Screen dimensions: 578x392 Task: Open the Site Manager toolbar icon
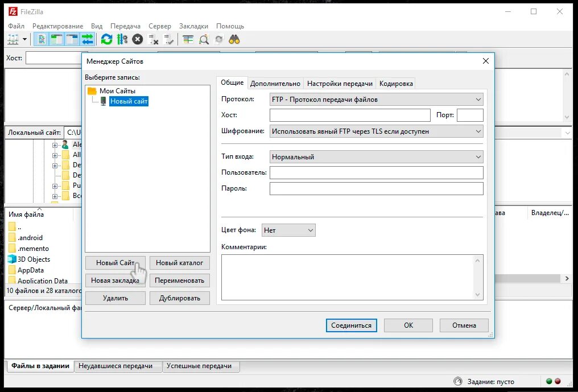13,39
